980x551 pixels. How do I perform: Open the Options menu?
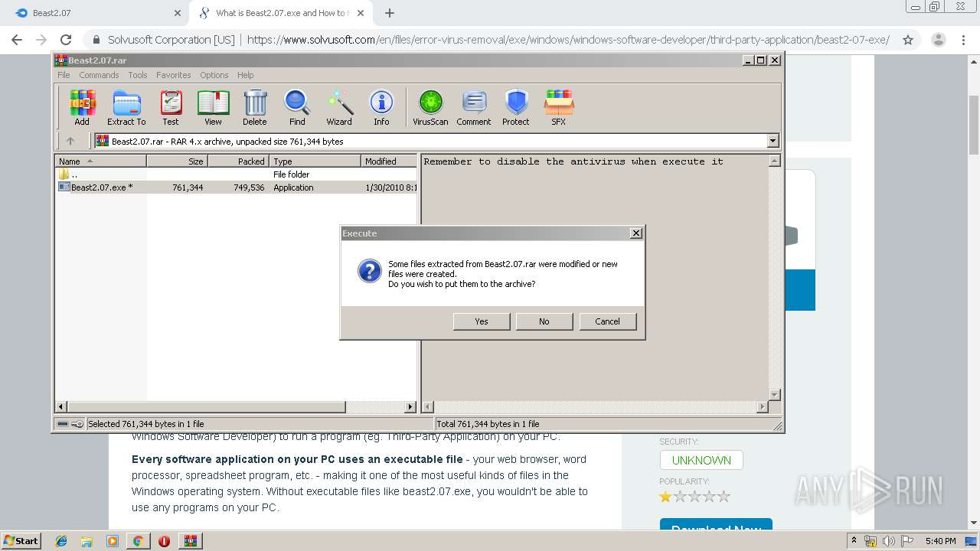(x=214, y=75)
